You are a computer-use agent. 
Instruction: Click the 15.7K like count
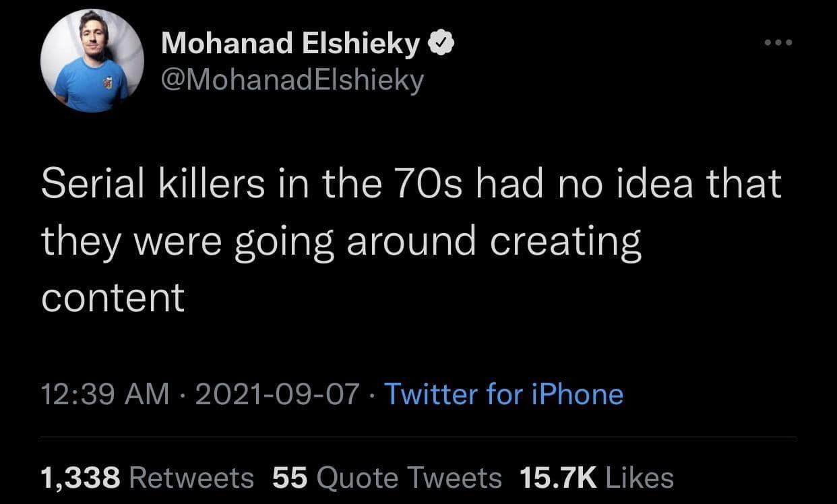click(x=559, y=478)
